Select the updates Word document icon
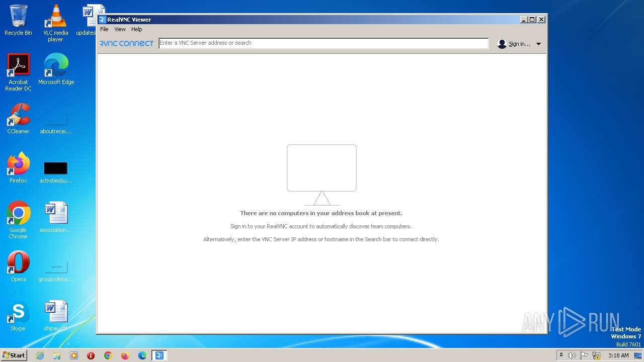Screen dimensions: 644x362 click(x=89, y=20)
